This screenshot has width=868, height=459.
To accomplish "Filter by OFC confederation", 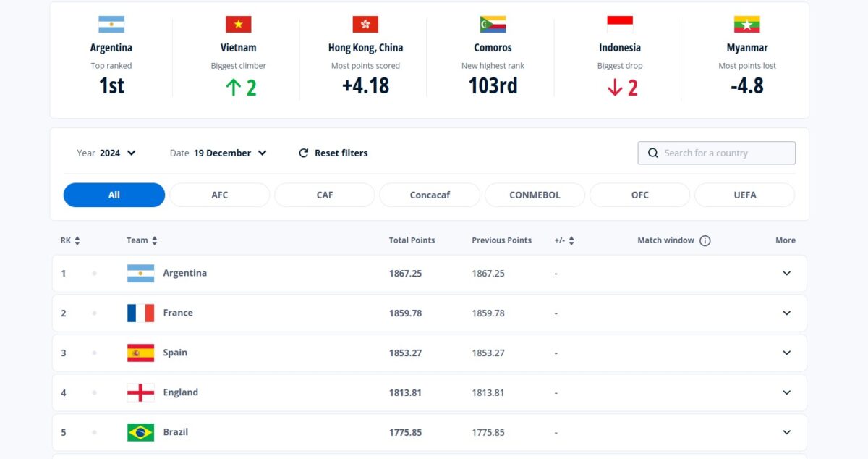I will (x=640, y=195).
